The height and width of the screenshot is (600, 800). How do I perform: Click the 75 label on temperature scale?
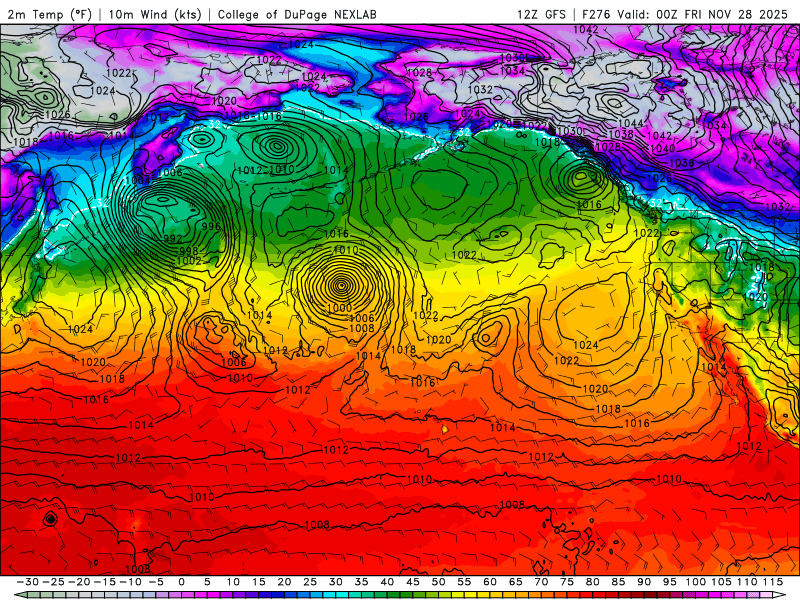coord(567,582)
